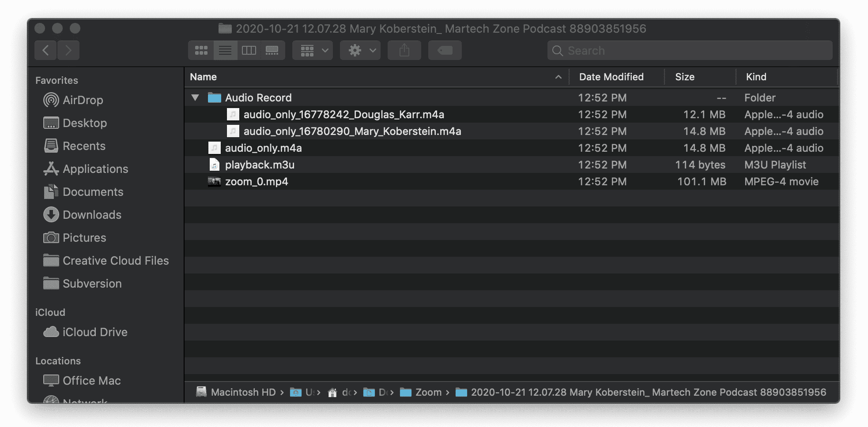The image size is (868, 427).
Task: Click the Share toolbar button
Action: [x=404, y=51]
